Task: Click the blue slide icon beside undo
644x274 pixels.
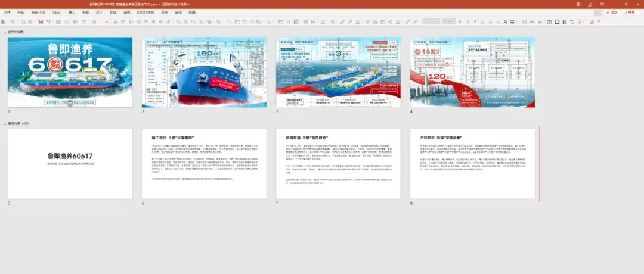Action: click(58, 21)
